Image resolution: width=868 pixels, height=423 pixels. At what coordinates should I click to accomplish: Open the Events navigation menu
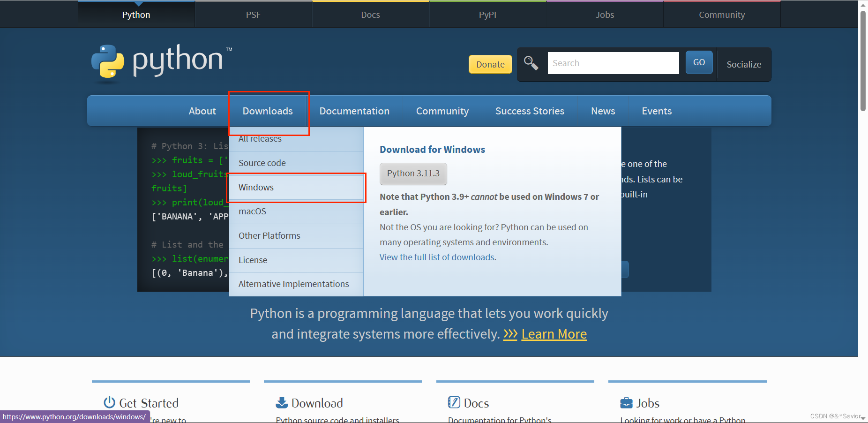[657, 111]
